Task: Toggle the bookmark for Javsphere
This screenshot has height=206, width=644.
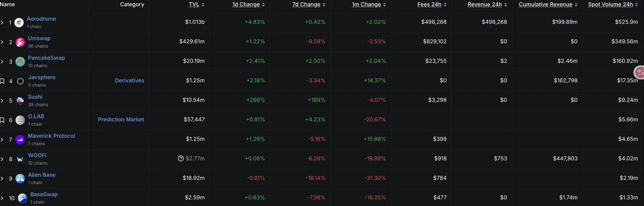Action: tap(3, 81)
